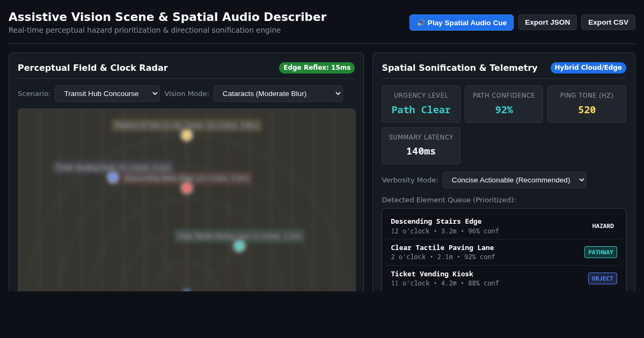Click the PATHWAY tag on Tactile Paving Lane
Viewport: 644px width, 338px height.
pos(601,252)
